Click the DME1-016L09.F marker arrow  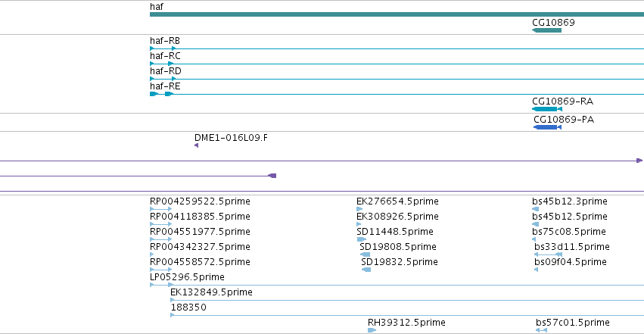click(x=196, y=145)
